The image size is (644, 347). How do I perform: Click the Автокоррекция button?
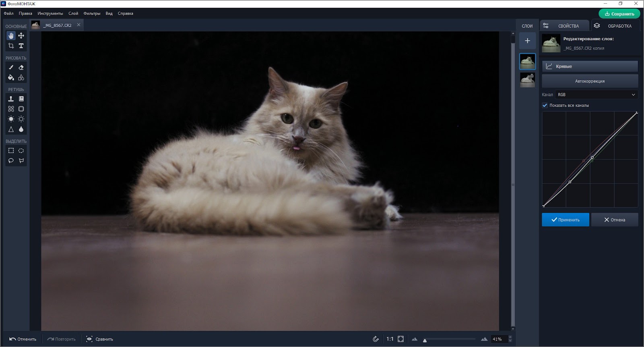(x=590, y=81)
